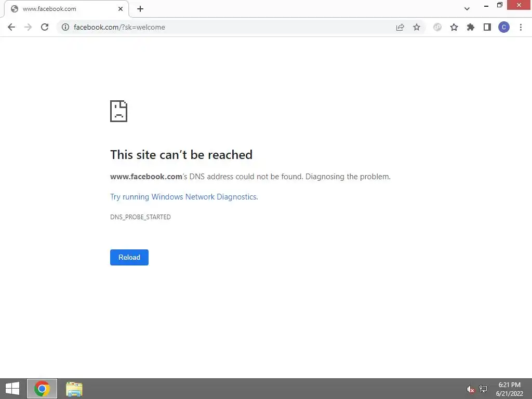Viewport: 532px width, 399px height.
Task: Share this page via the share icon
Action: pyautogui.click(x=400, y=27)
